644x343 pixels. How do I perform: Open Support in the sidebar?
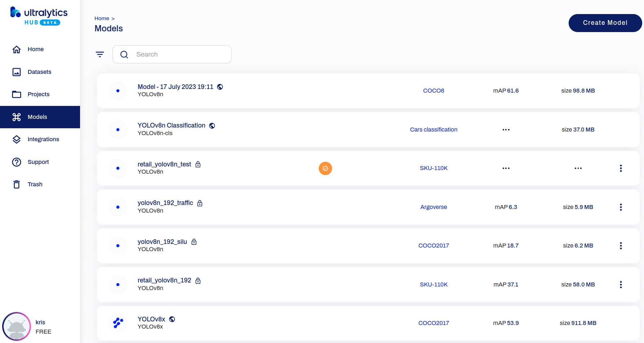40,162
